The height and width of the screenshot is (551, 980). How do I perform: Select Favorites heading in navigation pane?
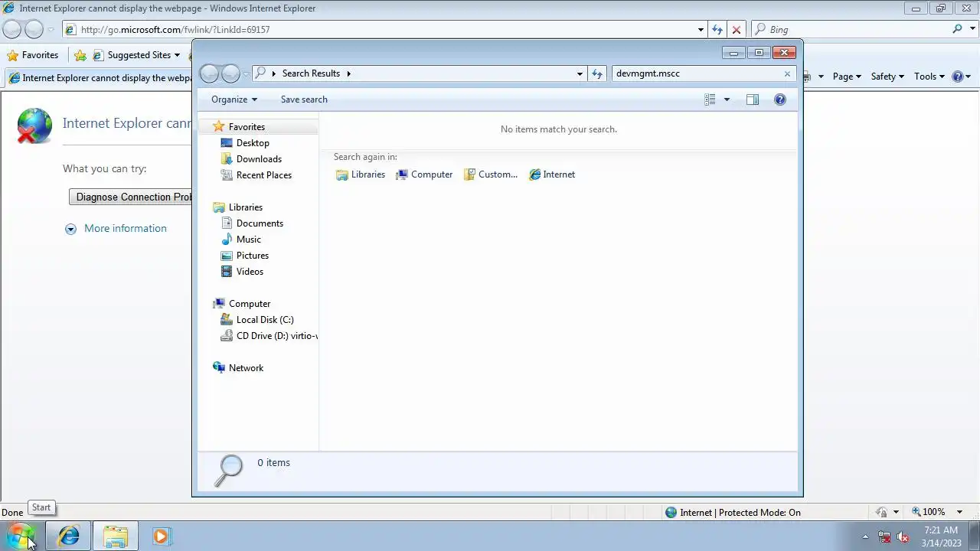(247, 127)
